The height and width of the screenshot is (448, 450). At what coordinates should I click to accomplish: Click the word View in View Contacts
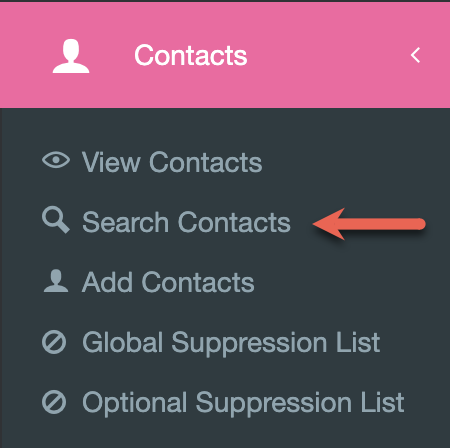coord(111,162)
